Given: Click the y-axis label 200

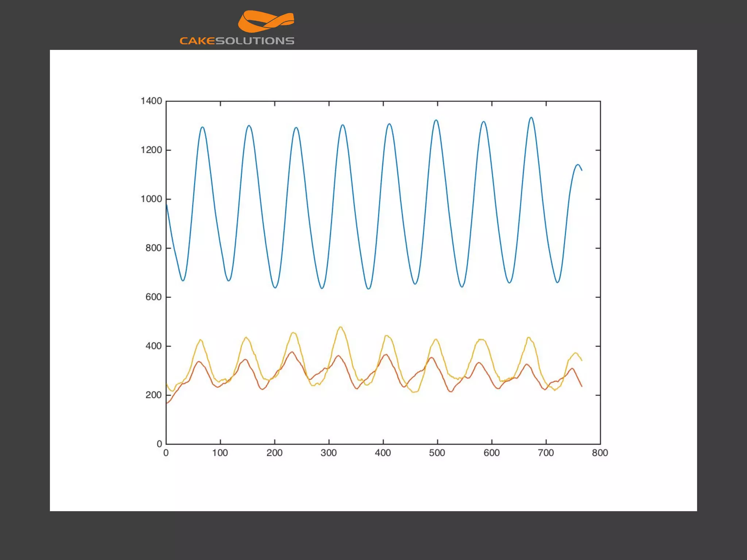Looking at the screenshot, I should [153, 395].
